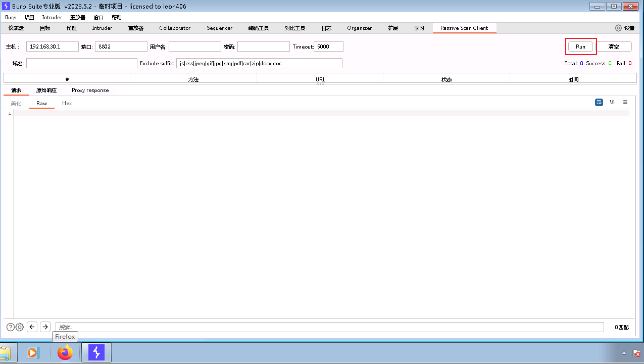The width and height of the screenshot is (644, 364).
Task: Click the 方法 column header
Action: 193,79
